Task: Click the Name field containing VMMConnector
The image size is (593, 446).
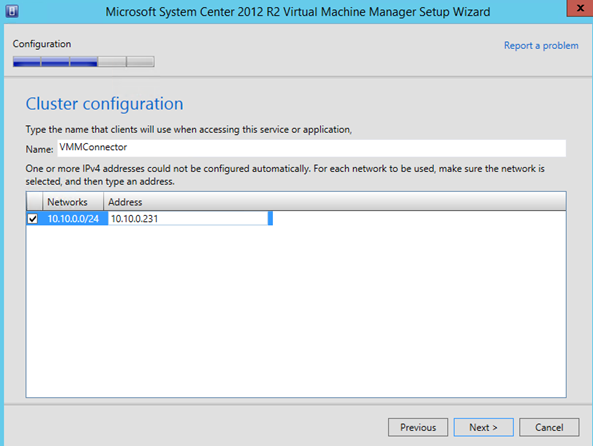Action: (311, 148)
